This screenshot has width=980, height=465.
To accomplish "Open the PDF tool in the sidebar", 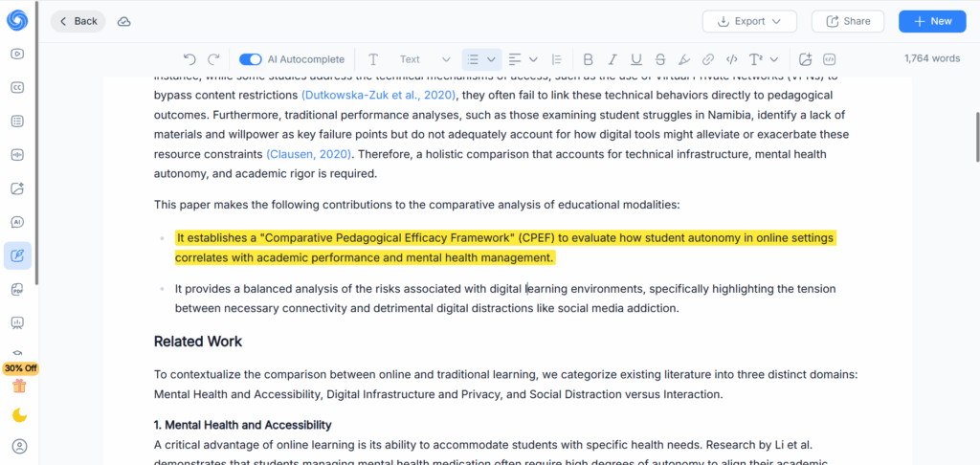I will 17,289.
